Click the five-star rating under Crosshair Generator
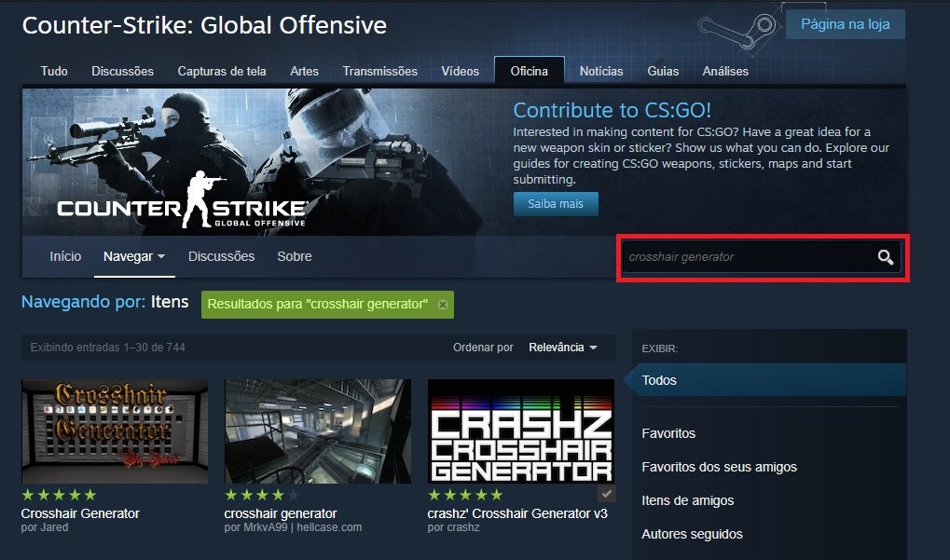 click(x=59, y=495)
